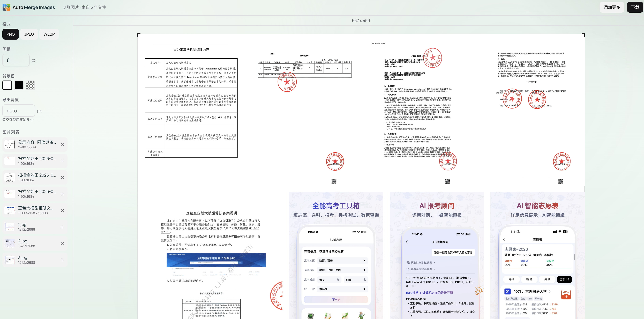Remove the first 扫描全能王 file
This screenshot has width=644, height=319.
pos(63,161)
